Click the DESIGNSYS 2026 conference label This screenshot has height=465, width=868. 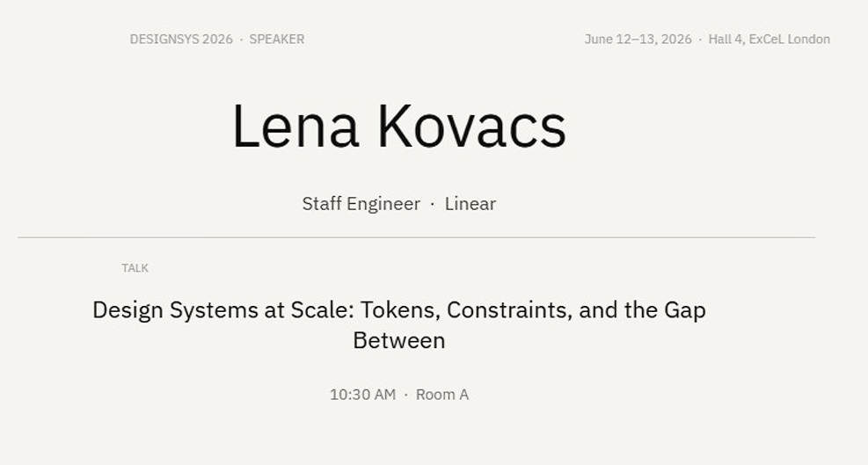[x=181, y=40]
